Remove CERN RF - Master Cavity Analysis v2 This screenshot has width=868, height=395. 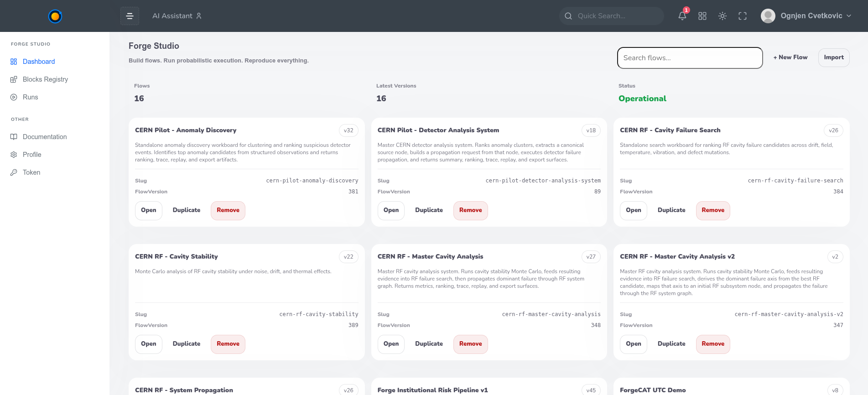[x=713, y=344]
